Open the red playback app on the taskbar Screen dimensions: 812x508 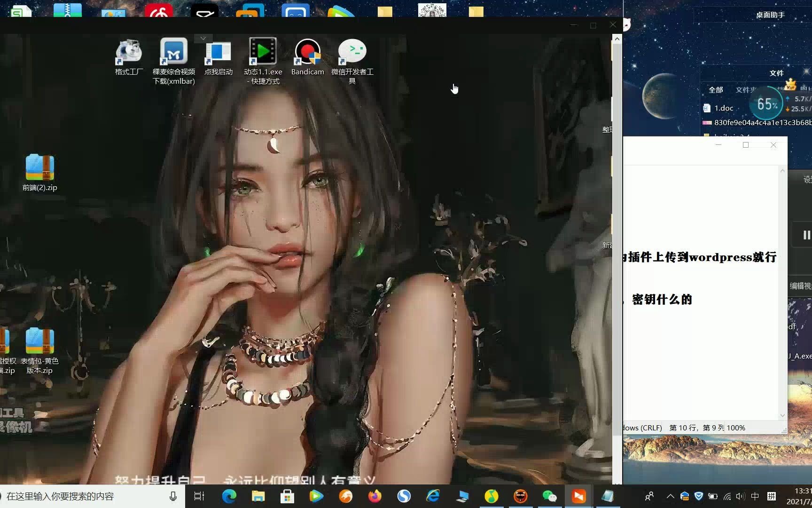(x=578, y=496)
